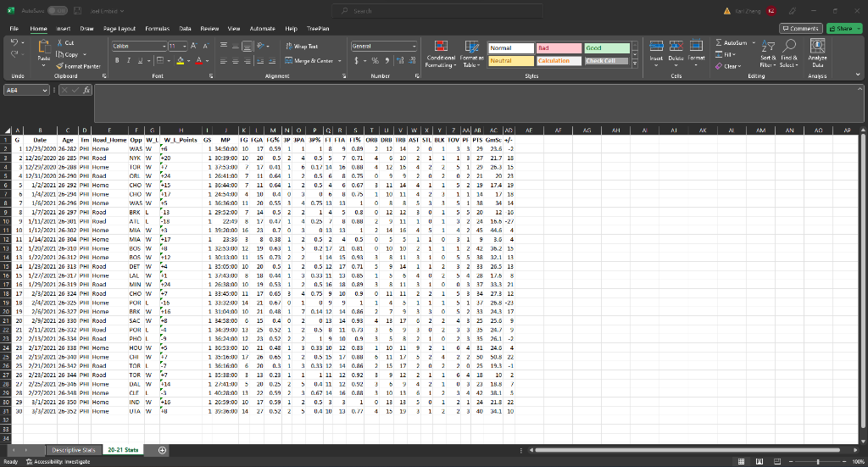Screen dimensions: 868x467
Task: Open the font size dropdown
Action: pos(184,46)
